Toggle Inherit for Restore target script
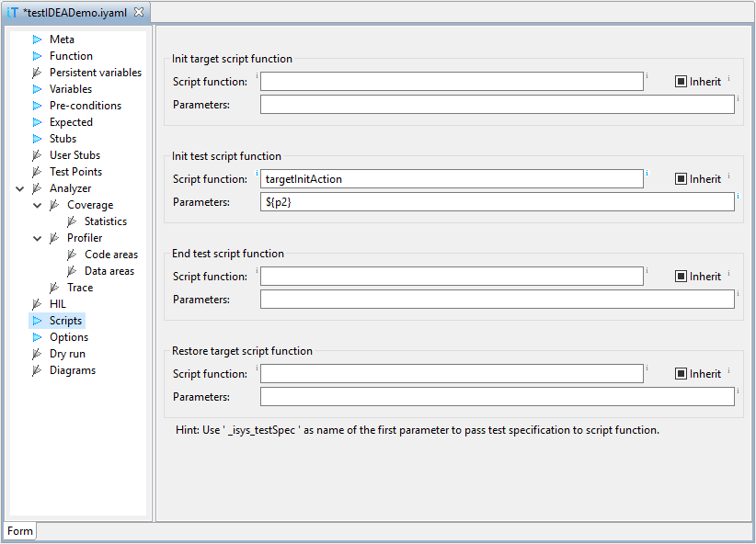This screenshot has height=544, width=756. 681,373
